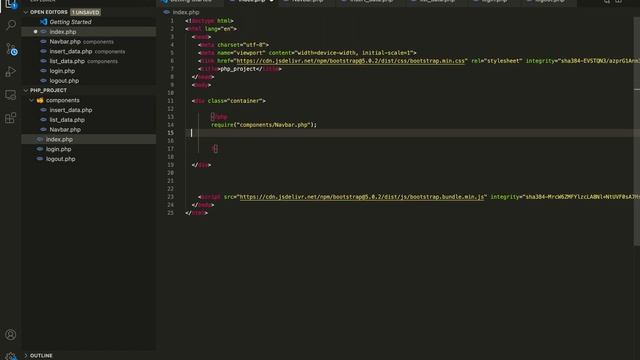
Task: Open the Source Control view
Action: tap(11, 49)
